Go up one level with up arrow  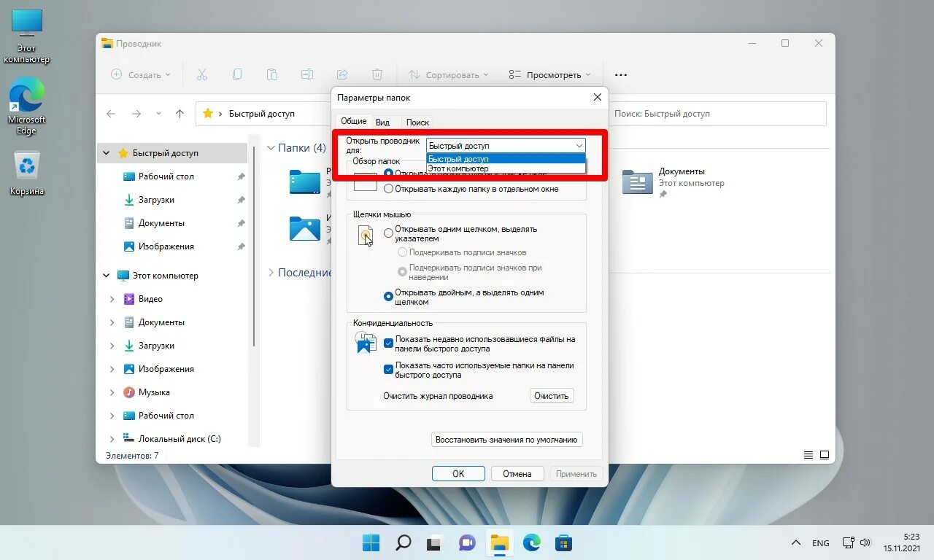(180, 114)
